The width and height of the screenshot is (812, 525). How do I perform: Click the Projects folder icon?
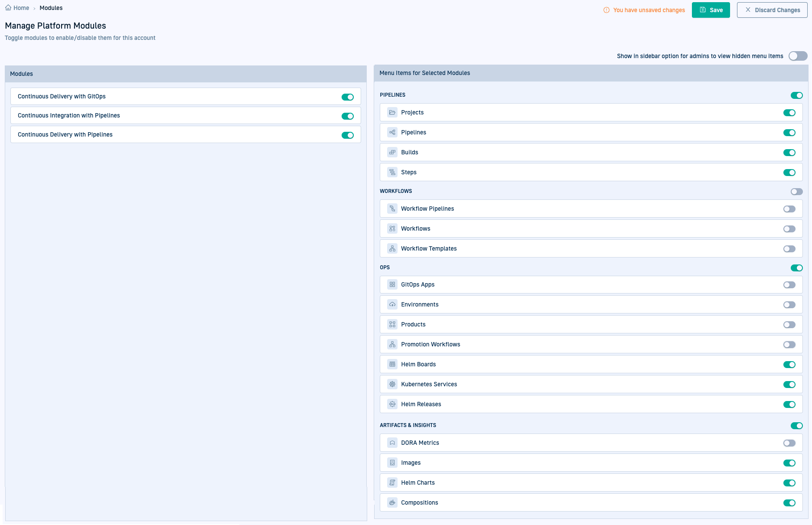[x=392, y=112]
